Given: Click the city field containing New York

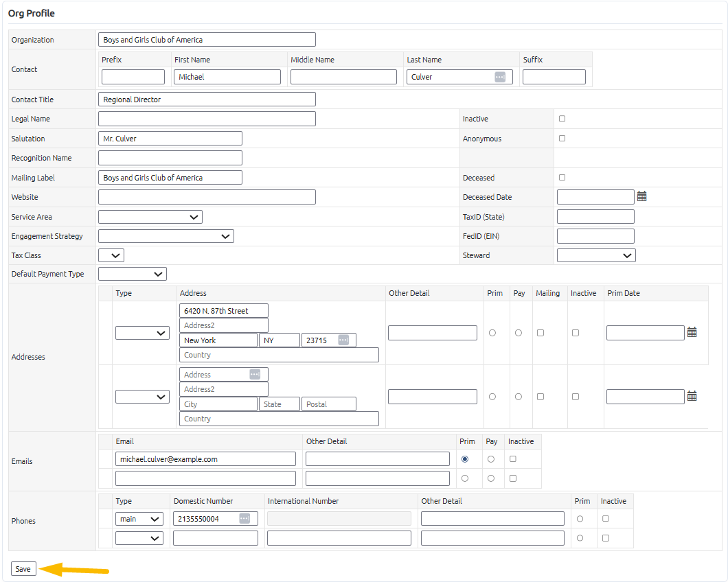Looking at the screenshot, I should (218, 340).
